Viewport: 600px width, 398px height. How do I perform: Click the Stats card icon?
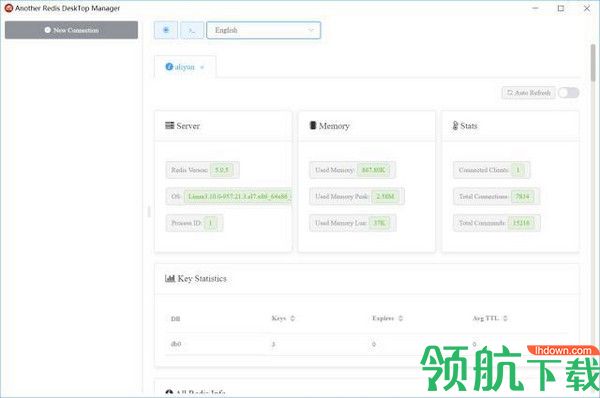[x=455, y=126]
